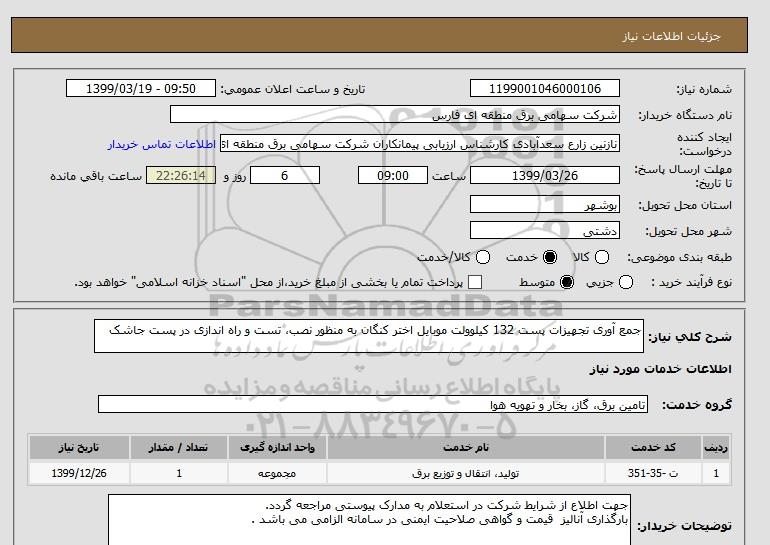
Task: Select the کالا/خدمت radio button
Action: click(483, 257)
